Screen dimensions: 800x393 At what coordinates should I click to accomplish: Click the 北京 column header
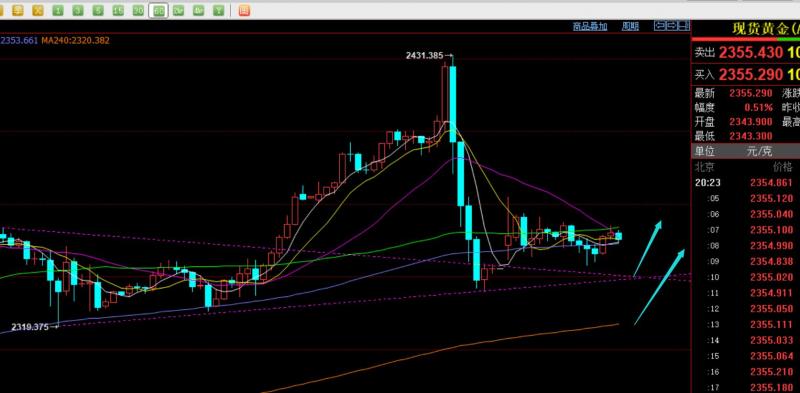(x=704, y=167)
